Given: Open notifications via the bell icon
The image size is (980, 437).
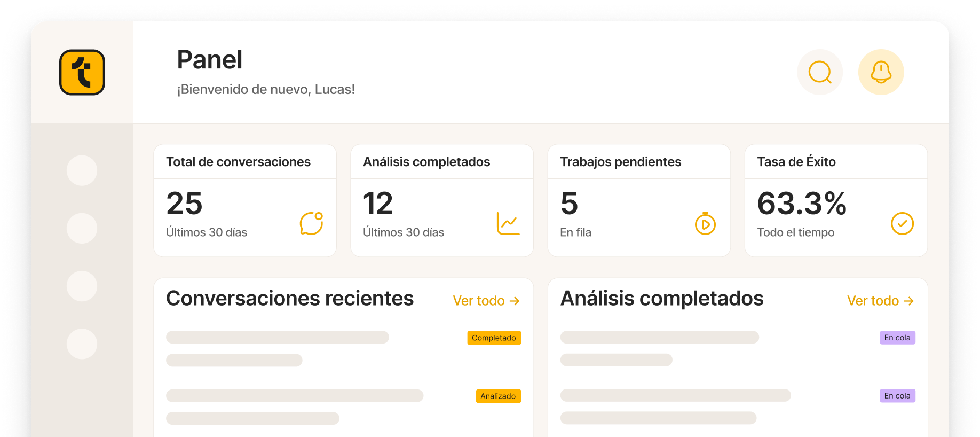Looking at the screenshot, I should coord(881,72).
